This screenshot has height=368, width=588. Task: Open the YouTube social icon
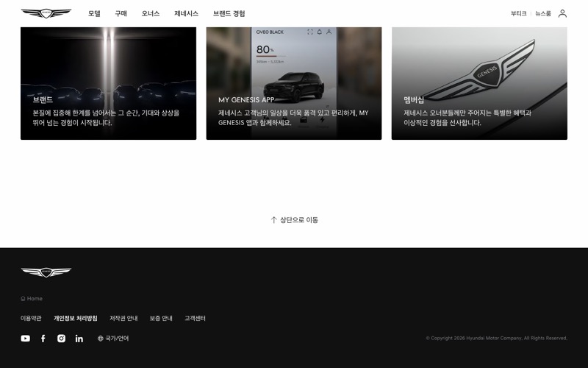coord(26,339)
